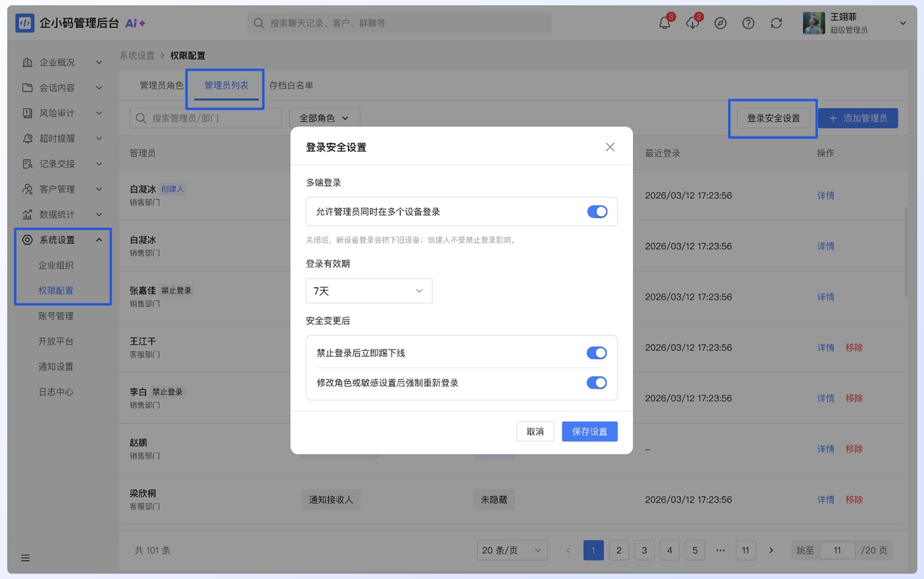Click 移除 for 梁欣桐
The height and width of the screenshot is (579, 924).
click(854, 499)
